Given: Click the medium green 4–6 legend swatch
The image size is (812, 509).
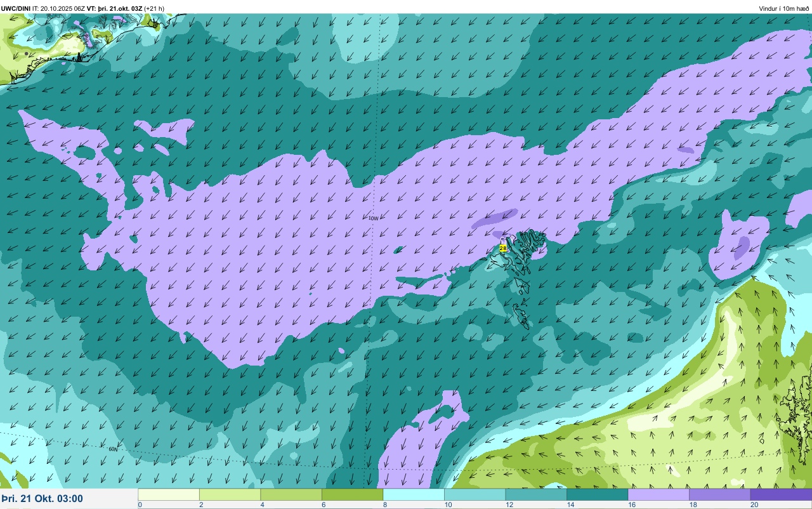Looking at the screenshot, I should pyautogui.click(x=291, y=494).
